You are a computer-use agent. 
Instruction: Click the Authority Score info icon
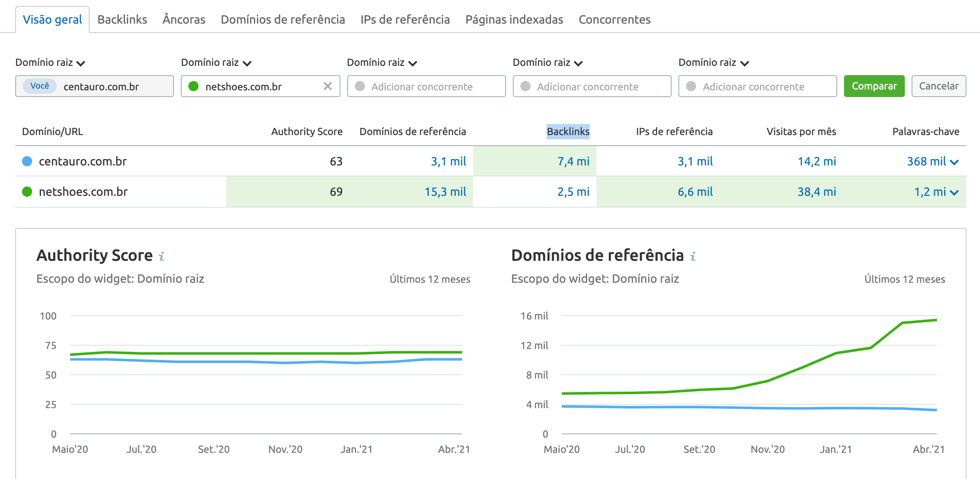tap(161, 256)
